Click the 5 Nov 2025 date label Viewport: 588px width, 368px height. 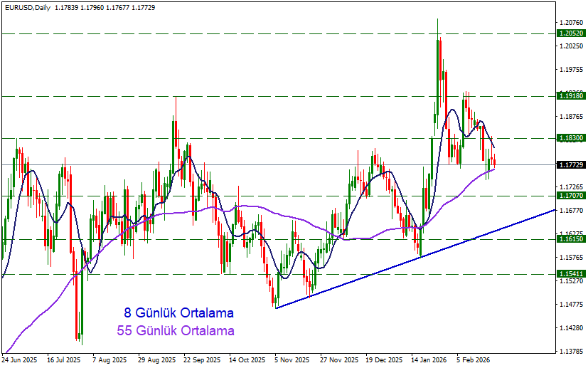tap(292, 360)
